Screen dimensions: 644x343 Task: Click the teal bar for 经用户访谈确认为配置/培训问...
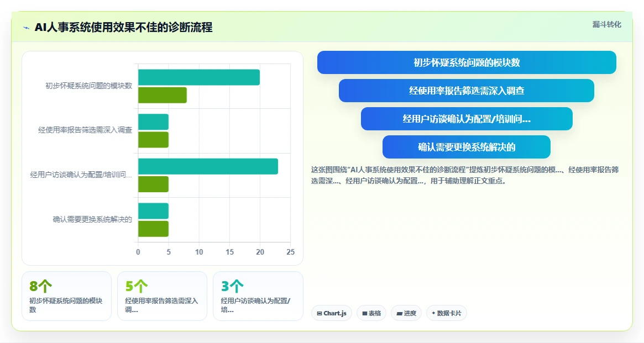(x=208, y=166)
